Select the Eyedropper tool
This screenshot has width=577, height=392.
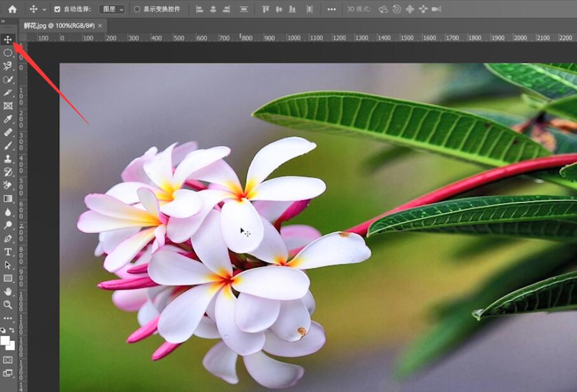tap(8, 119)
